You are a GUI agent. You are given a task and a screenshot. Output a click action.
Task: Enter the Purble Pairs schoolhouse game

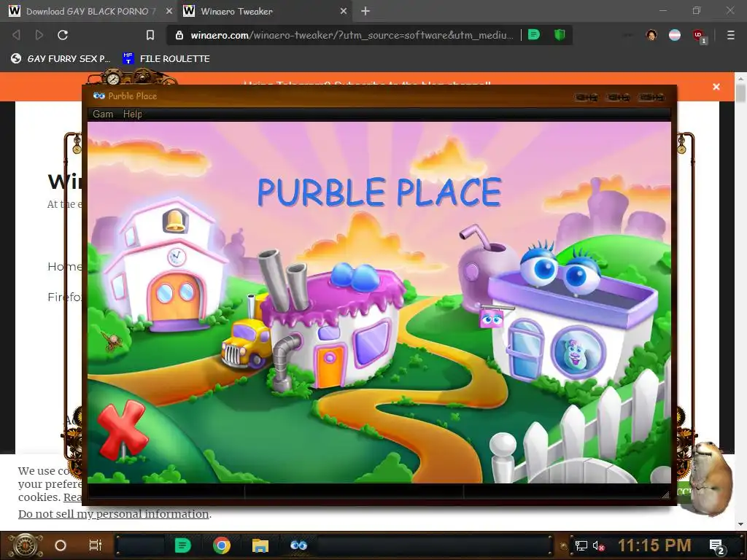tap(164, 264)
